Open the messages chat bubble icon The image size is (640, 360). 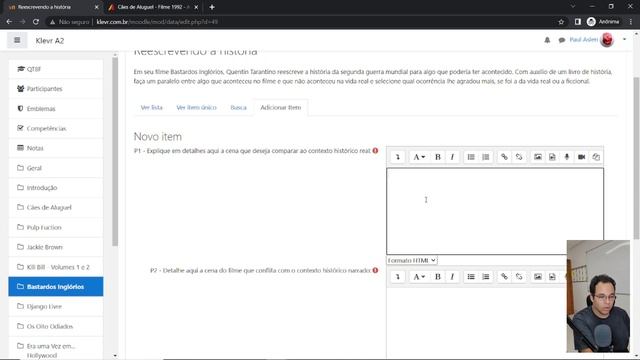tap(562, 40)
